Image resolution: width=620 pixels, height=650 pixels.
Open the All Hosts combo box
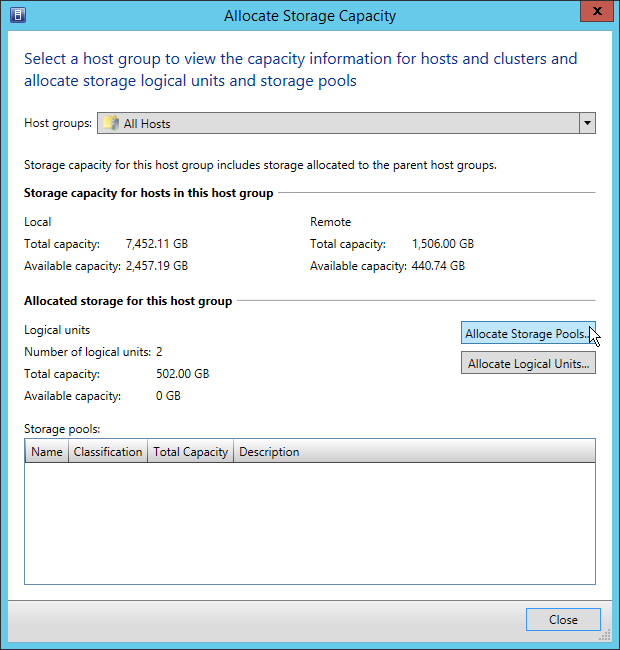(x=340, y=124)
